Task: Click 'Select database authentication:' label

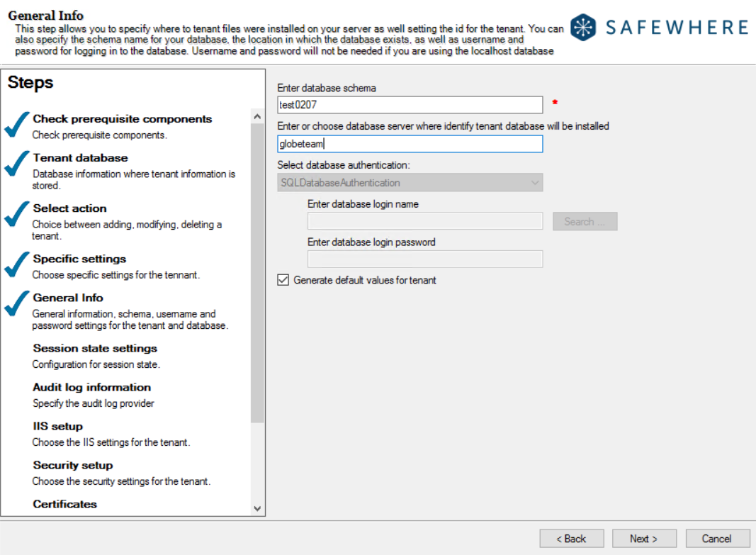Action: tap(344, 165)
